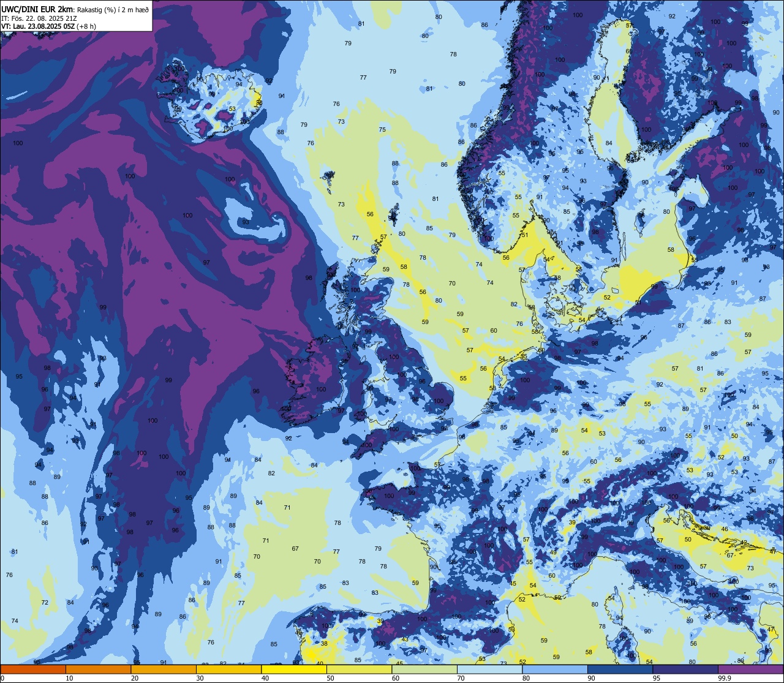Image resolution: width=784 pixels, height=683 pixels.
Task: Click the legend scale label '0'
Action: coord(2,678)
